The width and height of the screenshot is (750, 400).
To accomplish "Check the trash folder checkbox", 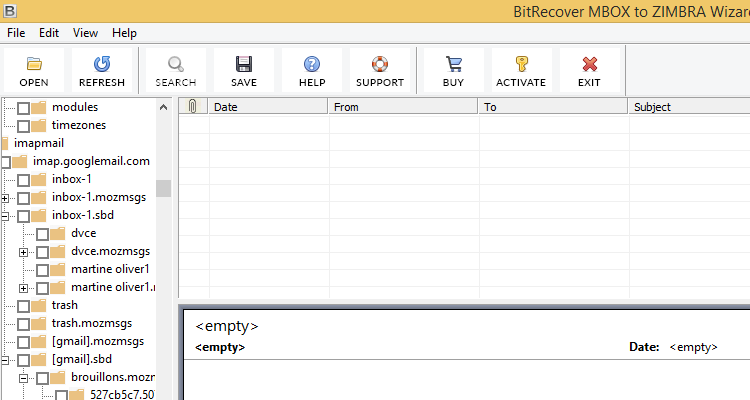I will coord(23,306).
